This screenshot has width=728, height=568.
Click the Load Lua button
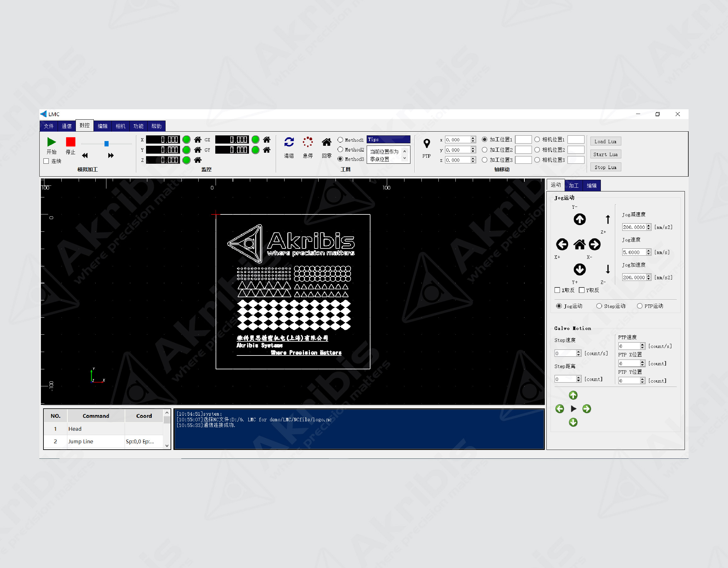[605, 141]
